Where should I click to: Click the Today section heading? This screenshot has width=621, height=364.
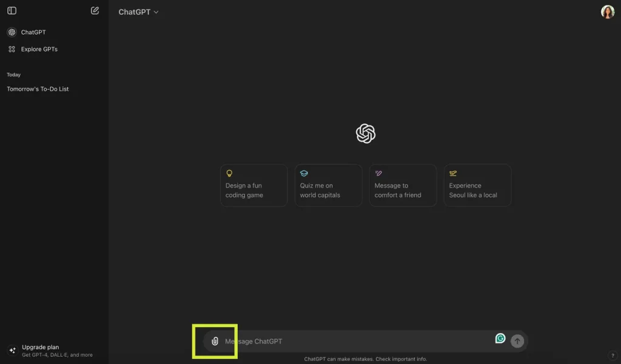click(x=13, y=74)
